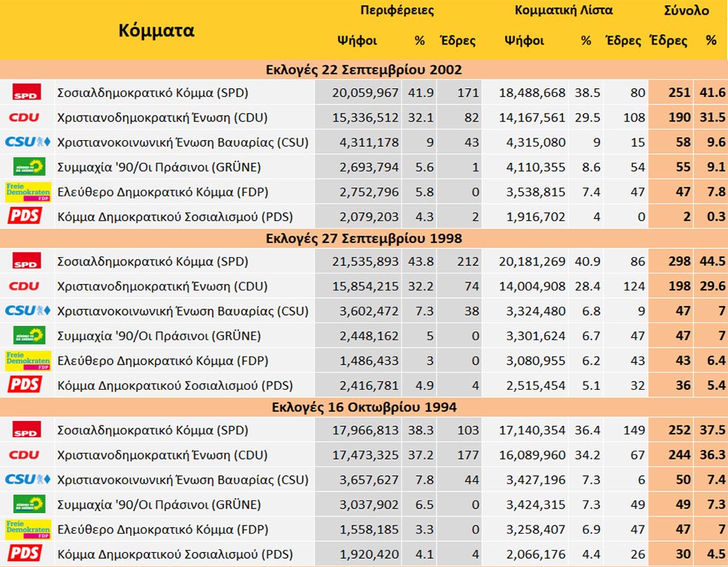Click the votes value 3,602,472
Screen dimensions: 728x567
pyautogui.click(x=369, y=311)
